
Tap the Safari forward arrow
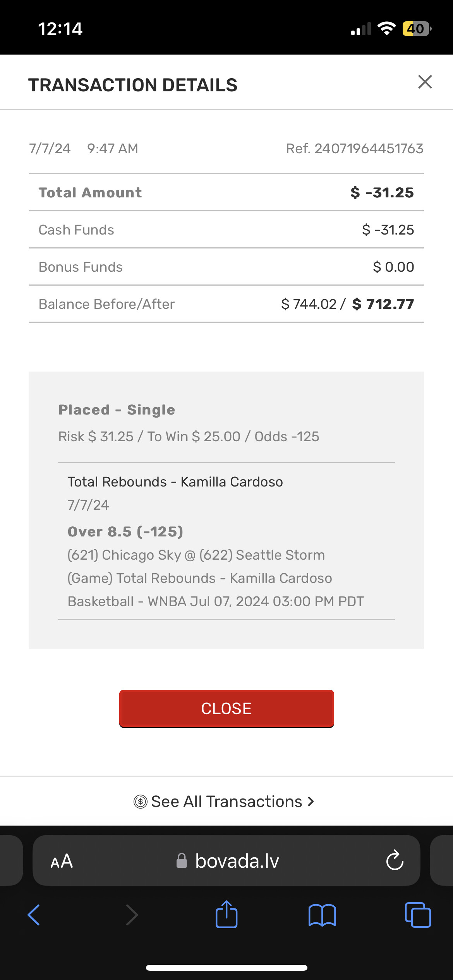point(132,915)
